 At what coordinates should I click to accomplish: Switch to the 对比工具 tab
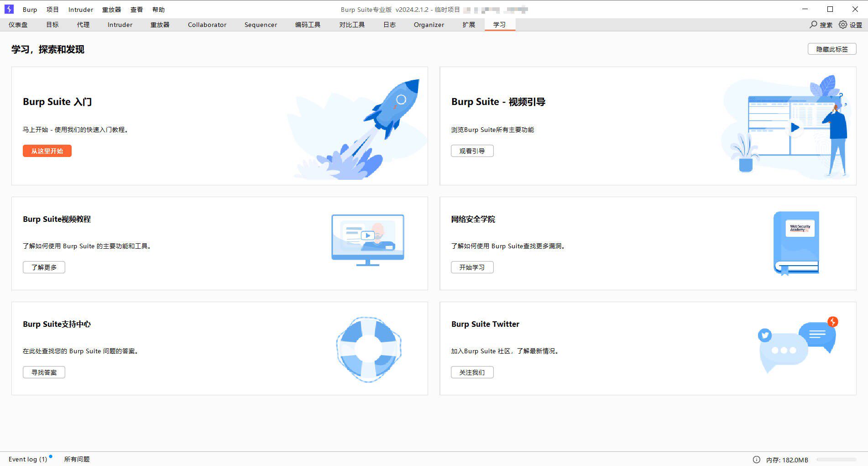(352, 25)
